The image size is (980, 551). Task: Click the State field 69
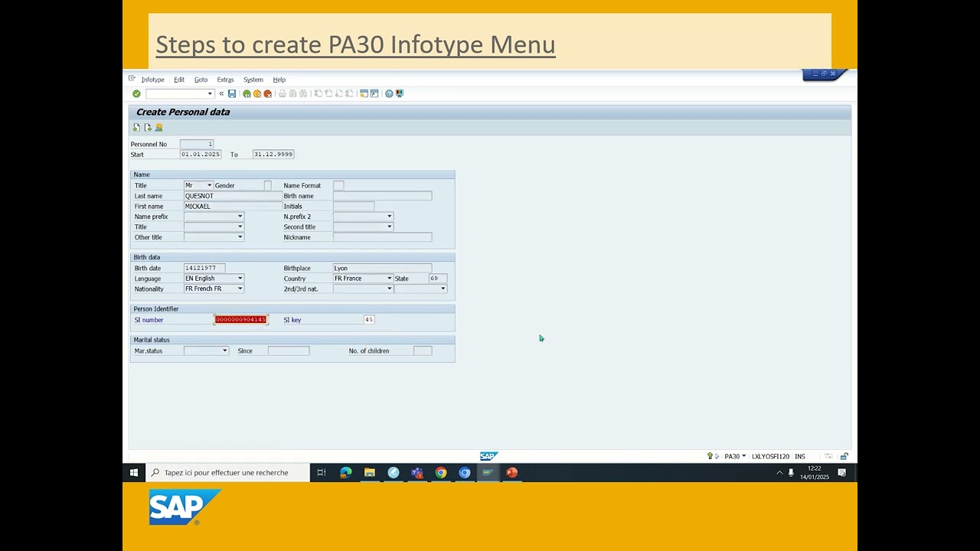pos(437,279)
